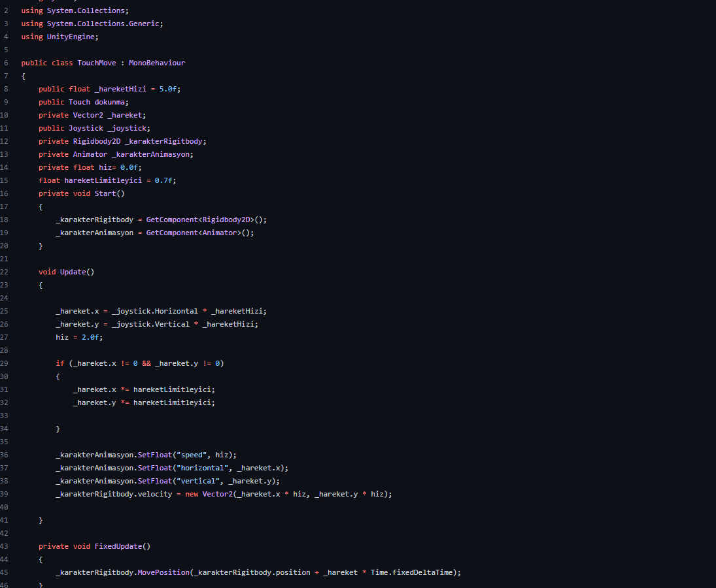Screen dimensions: 716x588
Task: Click 'TouchMove' class name
Action: pyautogui.click(x=97, y=63)
